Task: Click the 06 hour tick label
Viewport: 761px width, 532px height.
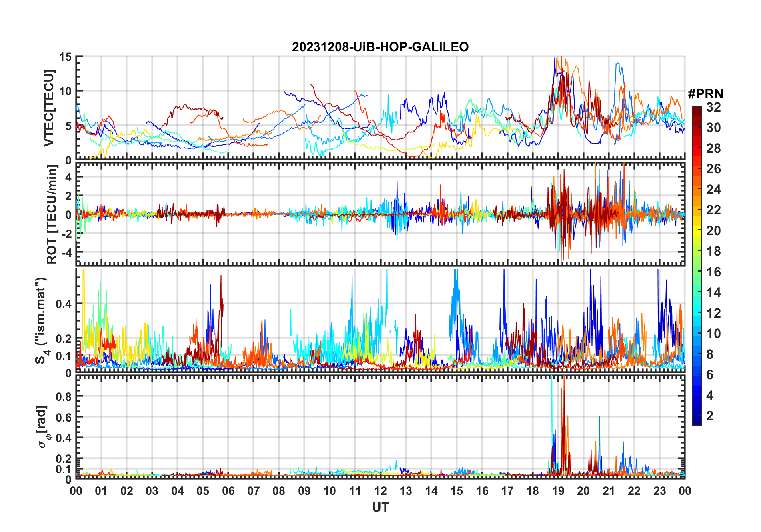Action: click(x=228, y=491)
